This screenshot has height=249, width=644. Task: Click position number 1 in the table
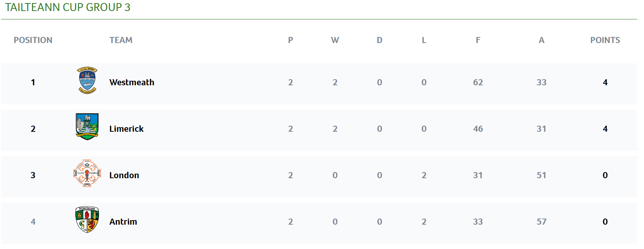[x=33, y=82]
